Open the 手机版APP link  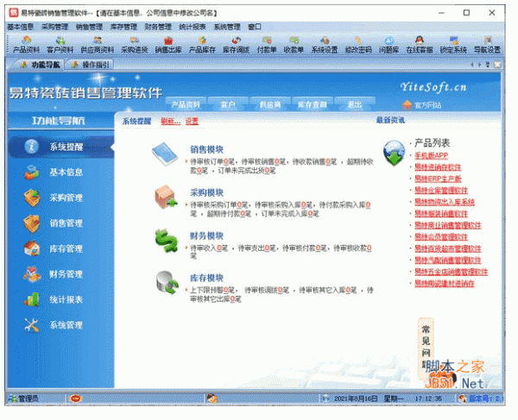tap(431, 155)
